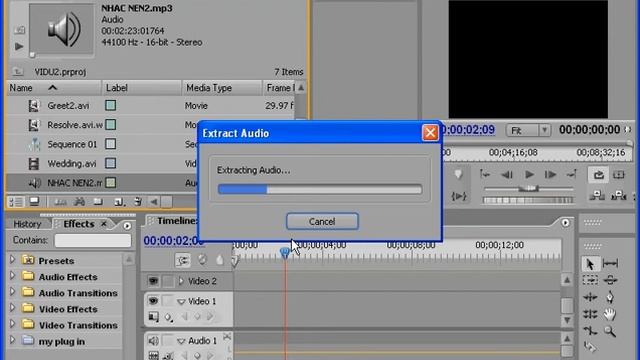Click the Extracting Audio progress bar

(320, 189)
